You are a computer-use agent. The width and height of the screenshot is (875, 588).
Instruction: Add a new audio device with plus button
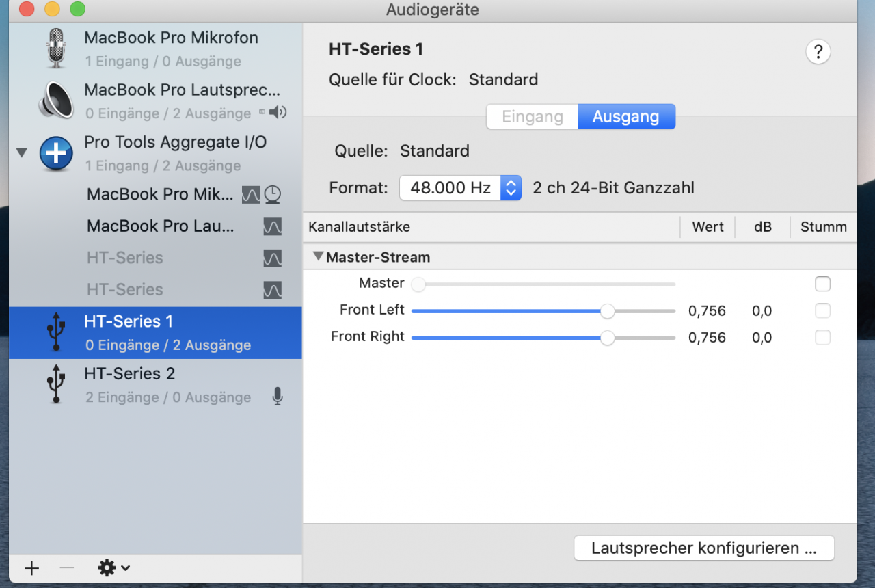click(x=31, y=568)
